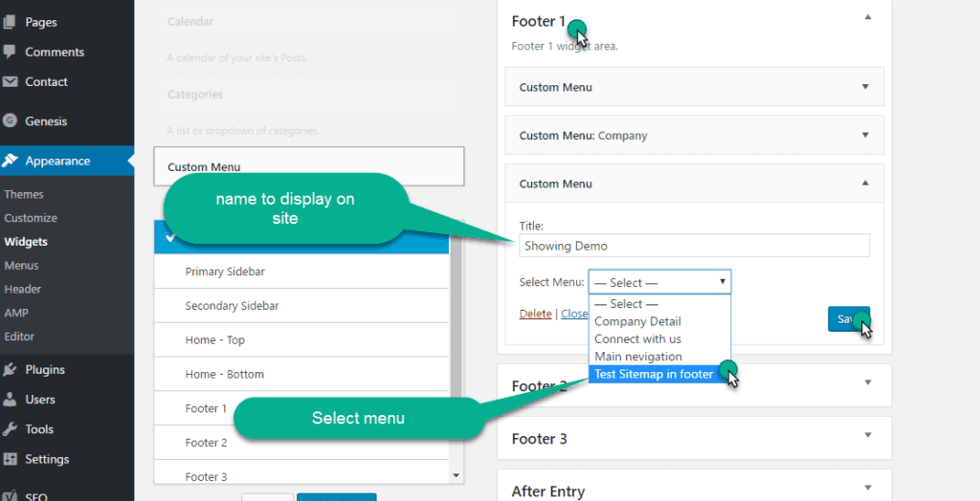The height and width of the screenshot is (501, 980).
Task: Expand the After Entry widget area
Action: 867,488
